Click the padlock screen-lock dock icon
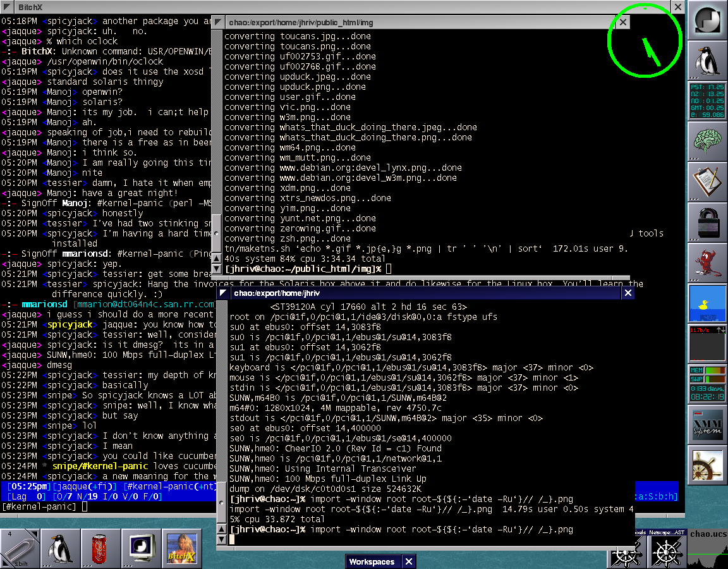This screenshot has height=569, width=728. [x=707, y=222]
